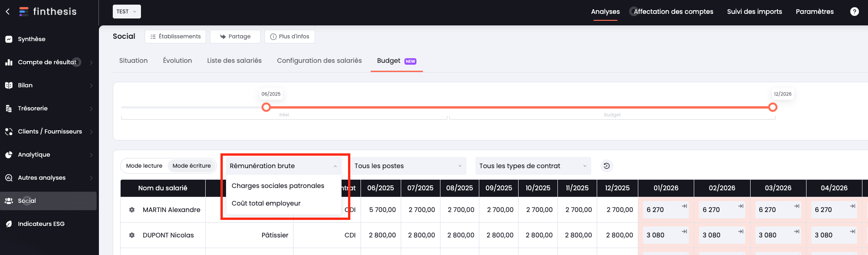Click the finthesis logo icon
Image resolution: width=868 pixels, height=255 pixels.
tap(24, 12)
